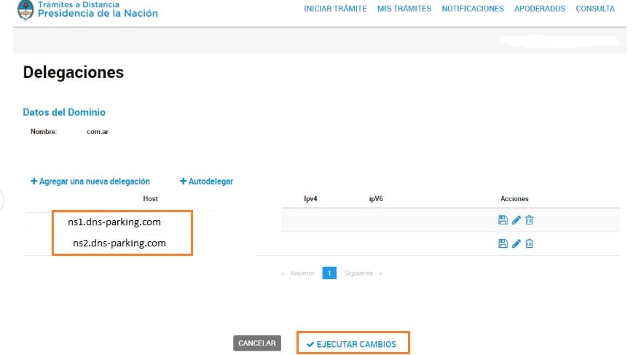Click the Argentina coat of arms logo
This screenshot has height=355, width=644.
point(25,9)
